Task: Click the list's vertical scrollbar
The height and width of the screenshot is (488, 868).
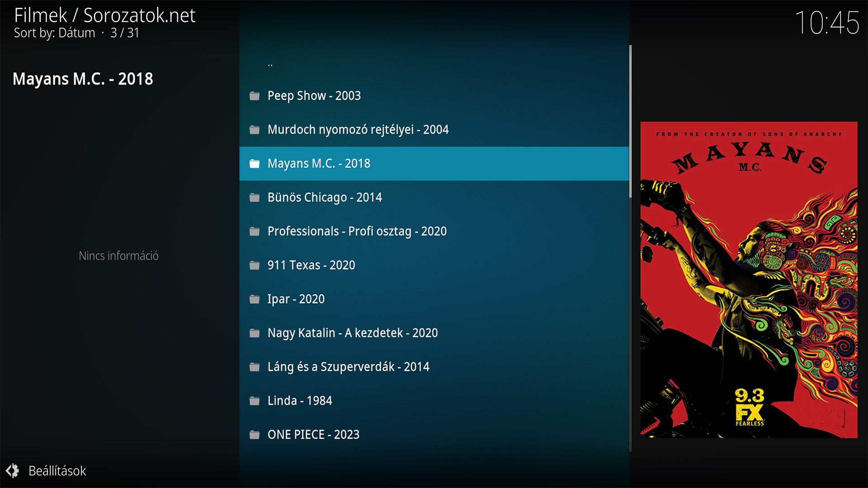Action: click(630, 122)
